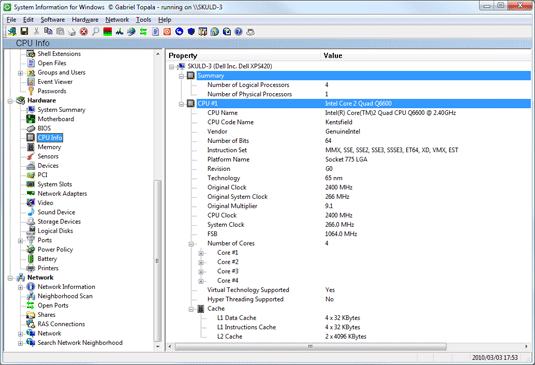
Task: Expand the Ports node in sidebar
Action: (20, 241)
